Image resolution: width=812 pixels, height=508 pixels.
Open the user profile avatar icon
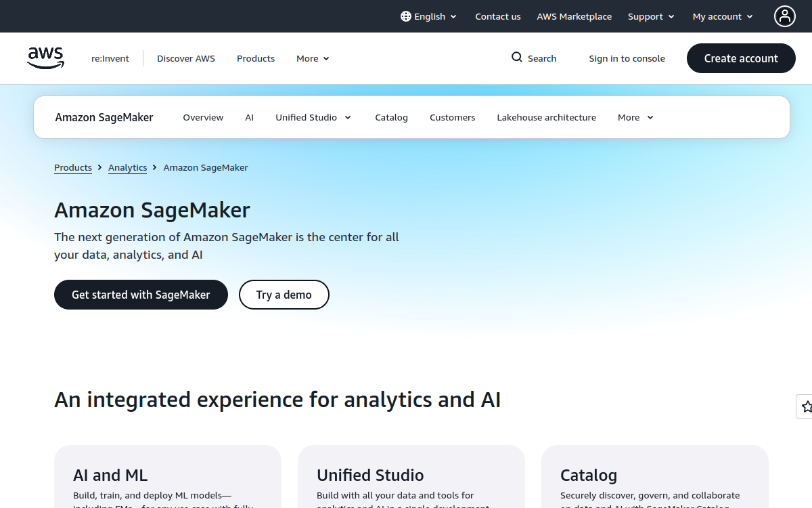click(x=785, y=16)
